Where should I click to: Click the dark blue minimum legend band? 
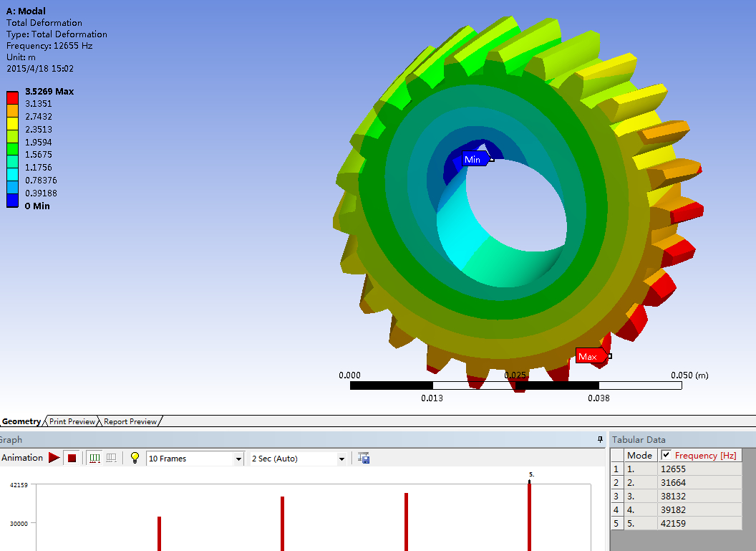[x=13, y=200]
